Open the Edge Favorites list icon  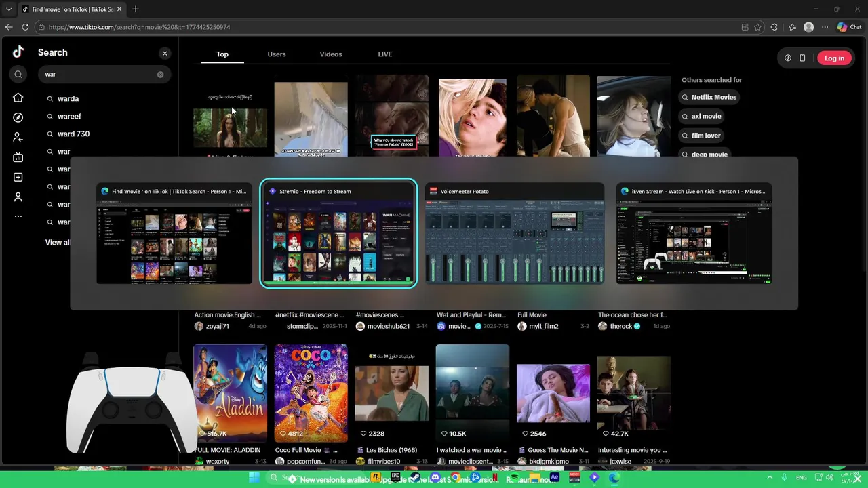pyautogui.click(x=792, y=27)
